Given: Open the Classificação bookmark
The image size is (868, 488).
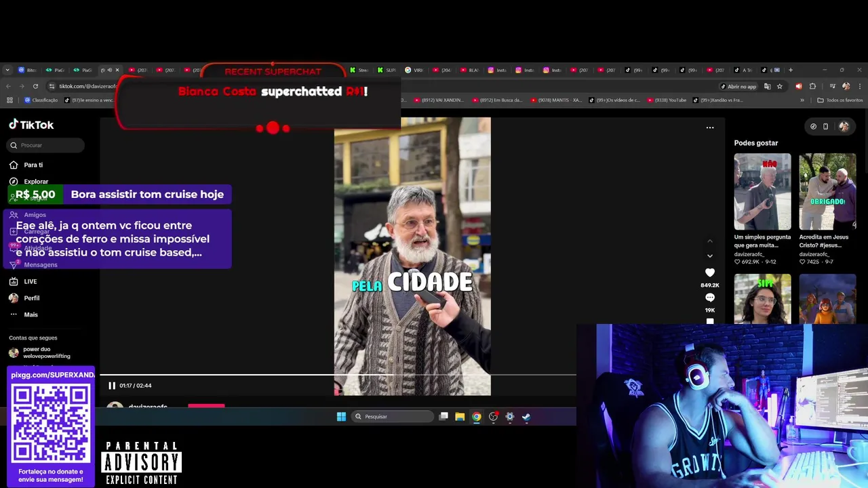Looking at the screenshot, I should tap(41, 100).
